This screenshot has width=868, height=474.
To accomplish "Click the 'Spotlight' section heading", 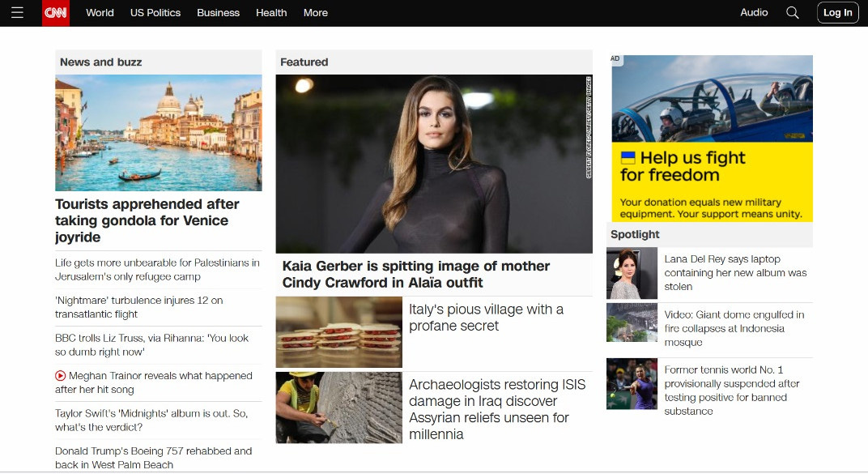I will [x=635, y=234].
